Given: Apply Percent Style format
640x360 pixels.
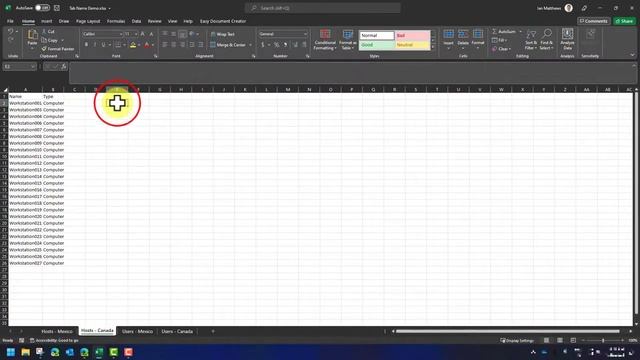Looking at the screenshot, I should pos(277,45).
